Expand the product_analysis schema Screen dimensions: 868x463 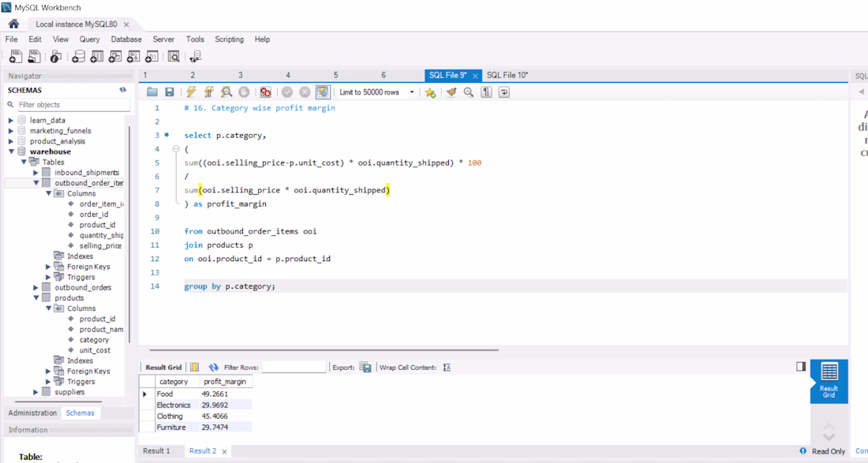click(x=10, y=141)
